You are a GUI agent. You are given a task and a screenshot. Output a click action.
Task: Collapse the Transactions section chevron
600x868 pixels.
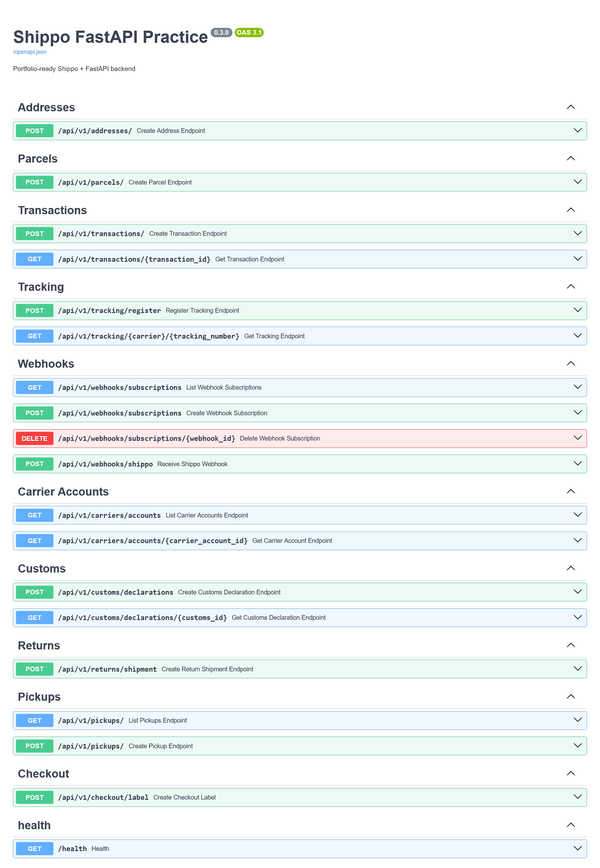[571, 210]
